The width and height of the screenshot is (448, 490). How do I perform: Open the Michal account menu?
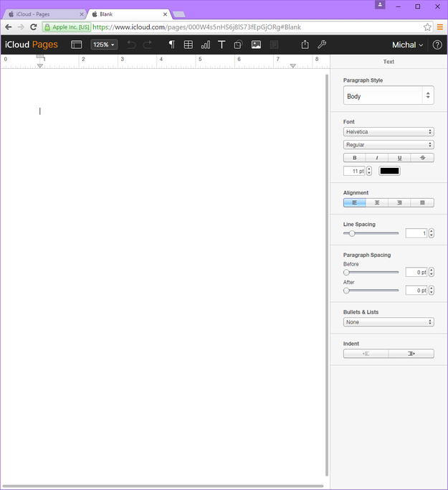pos(408,45)
